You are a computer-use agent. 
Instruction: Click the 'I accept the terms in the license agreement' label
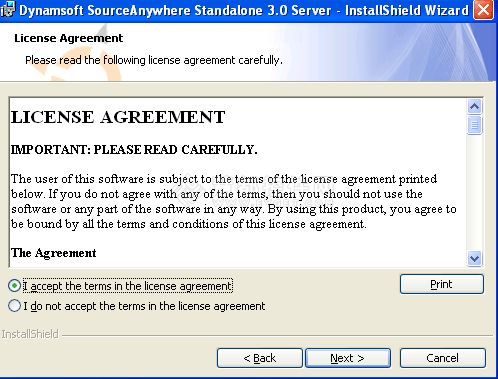[x=127, y=286]
